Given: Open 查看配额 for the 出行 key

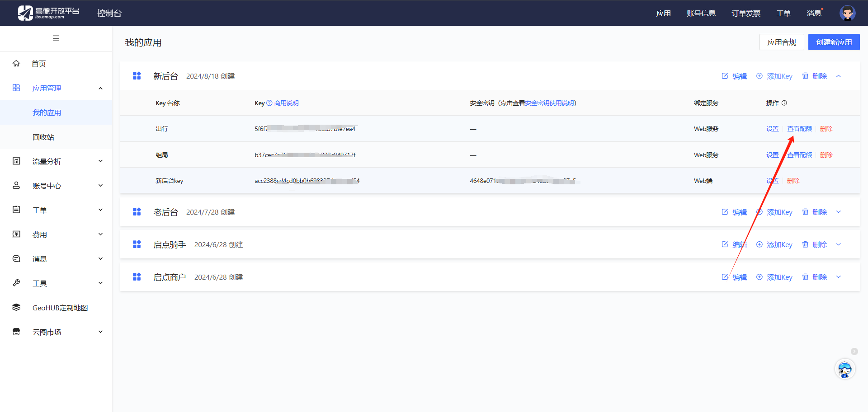Looking at the screenshot, I should coord(799,129).
